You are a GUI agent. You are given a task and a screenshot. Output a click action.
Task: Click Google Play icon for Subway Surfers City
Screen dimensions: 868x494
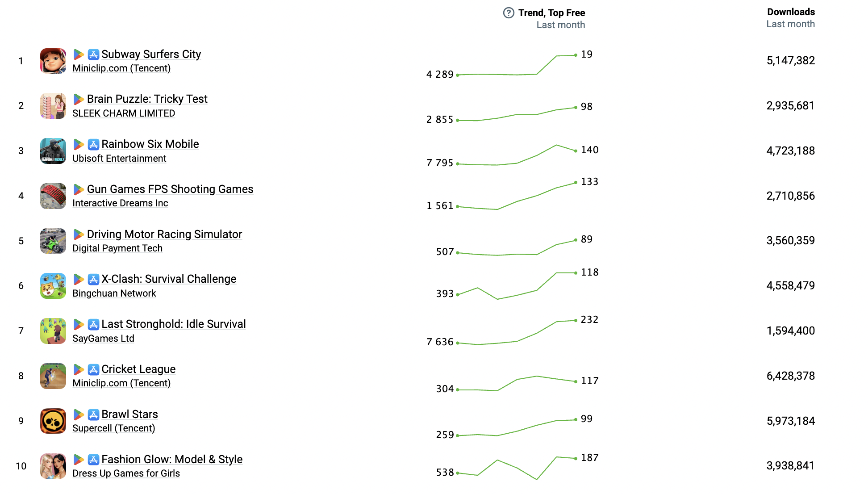point(79,54)
